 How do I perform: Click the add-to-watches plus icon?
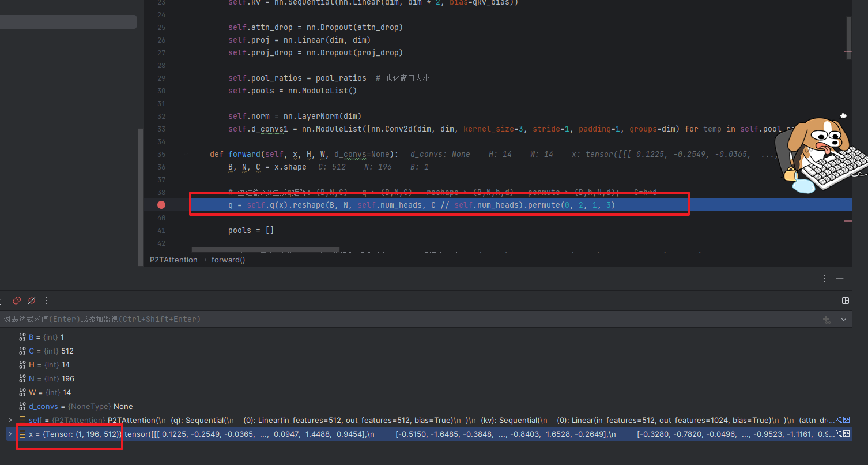(827, 320)
